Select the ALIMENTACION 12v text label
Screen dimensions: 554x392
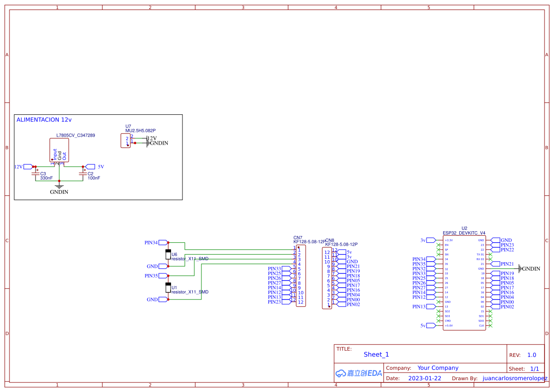pyautogui.click(x=44, y=120)
